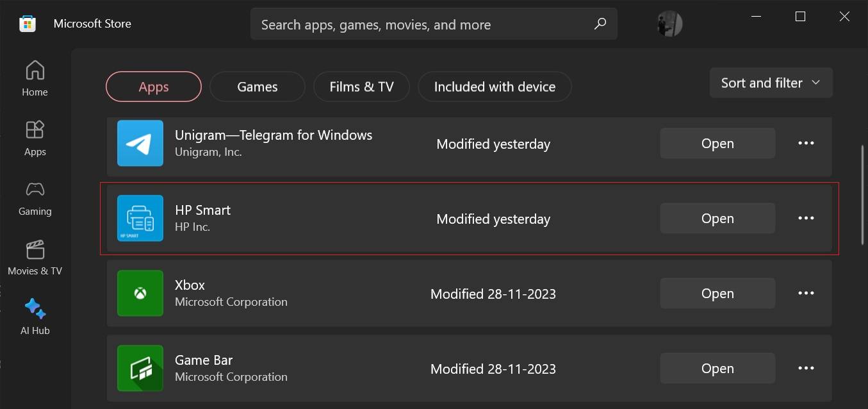The height and width of the screenshot is (409, 868).
Task: Navigate to Movies & TV in the sidebar
Action: tap(35, 256)
